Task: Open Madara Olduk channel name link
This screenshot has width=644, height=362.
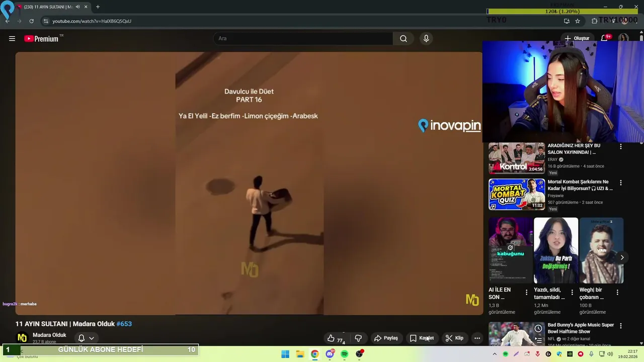Action: [49, 335]
